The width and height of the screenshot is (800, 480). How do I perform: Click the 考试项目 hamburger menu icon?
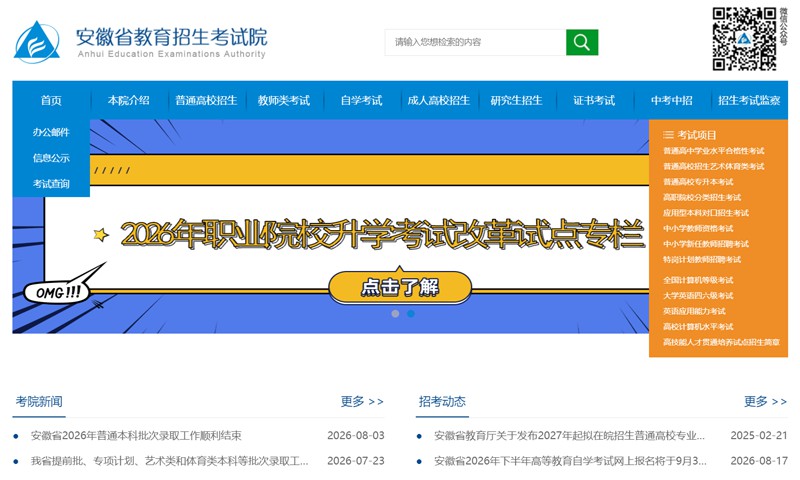pyautogui.click(x=668, y=135)
